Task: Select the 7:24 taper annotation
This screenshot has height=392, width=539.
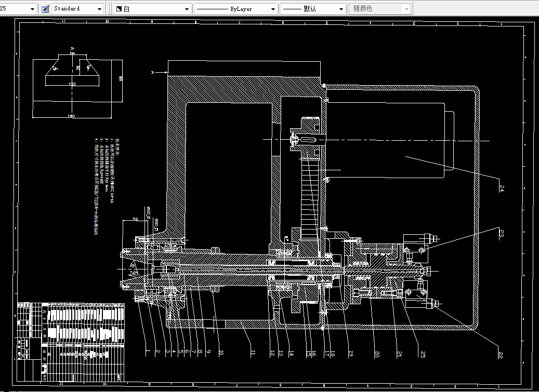Action: tap(134, 273)
